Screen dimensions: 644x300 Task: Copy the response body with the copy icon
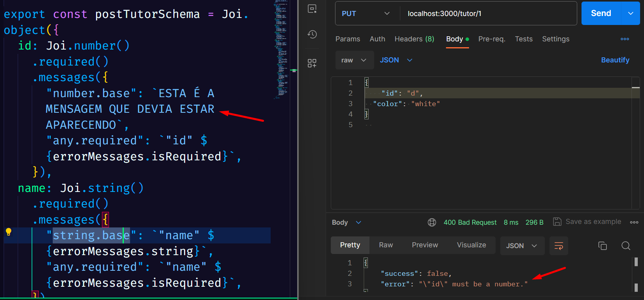pyautogui.click(x=603, y=246)
